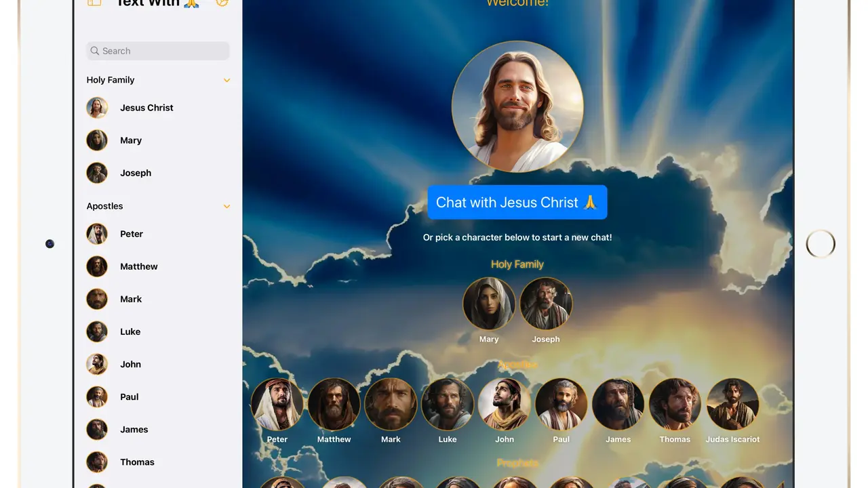The image size is (868, 488).
Task: Select Luke in the sidebar list
Action: (x=158, y=331)
